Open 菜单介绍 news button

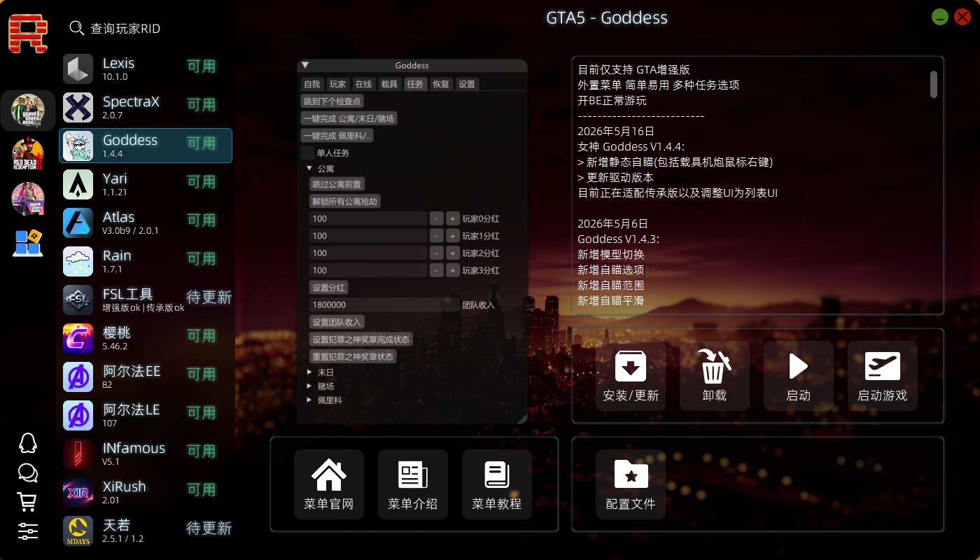pyautogui.click(x=413, y=484)
